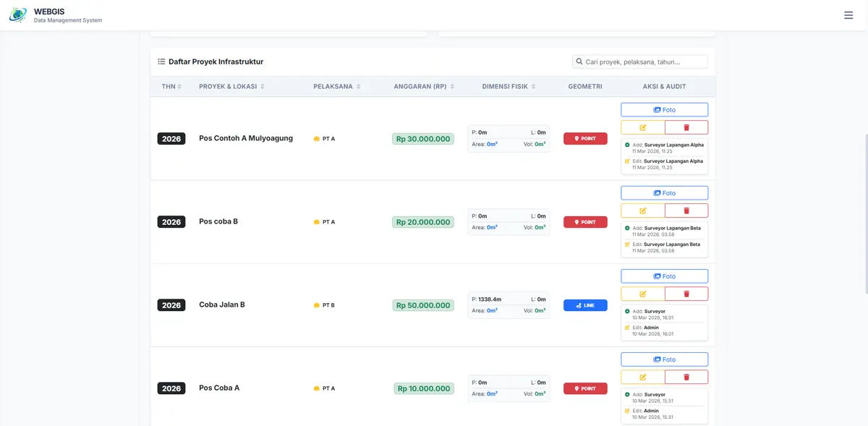Click LINE badge of Coba Jalan B

pos(585,305)
